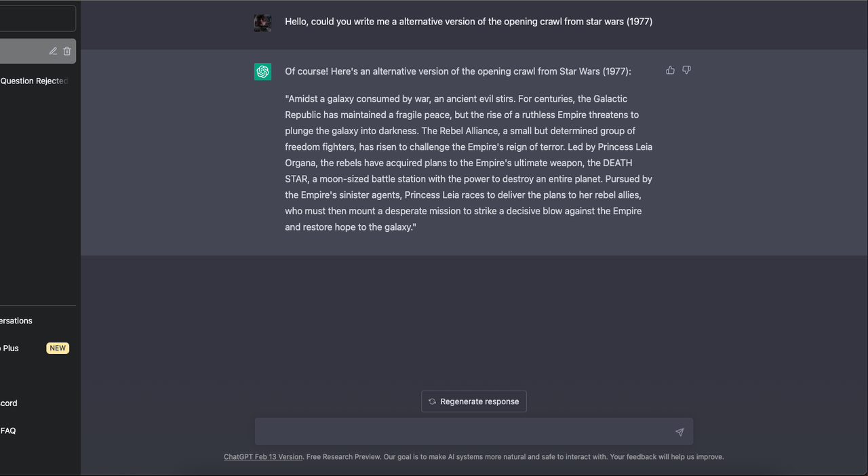The width and height of the screenshot is (868, 476).
Task: Click the generated opening crawl paragraph
Action: (468, 163)
